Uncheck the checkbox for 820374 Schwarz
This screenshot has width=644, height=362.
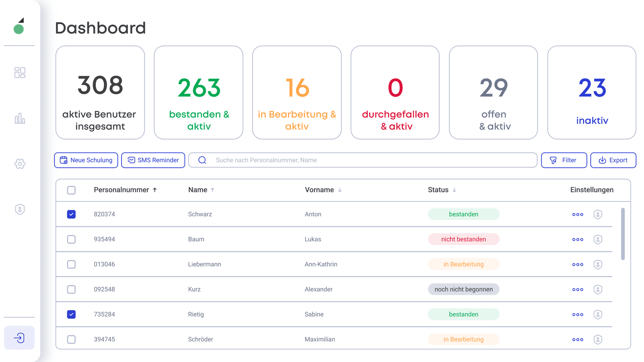pyautogui.click(x=71, y=214)
